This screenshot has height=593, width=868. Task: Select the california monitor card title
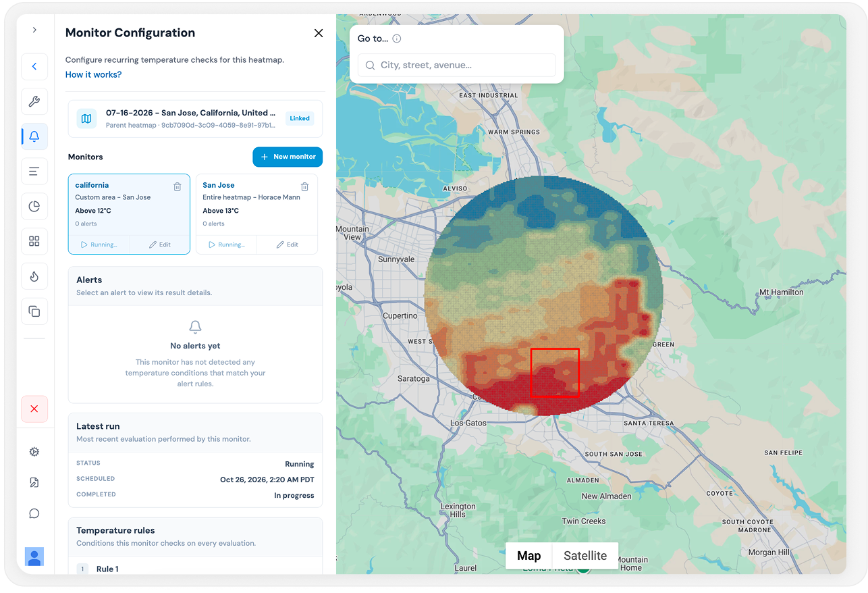click(x=92, y=185)
